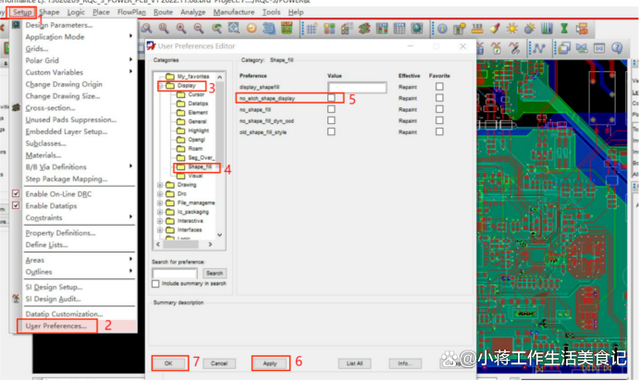Click the List All button
The width and height of the screenshot is (640, 381).
point(354,363)
